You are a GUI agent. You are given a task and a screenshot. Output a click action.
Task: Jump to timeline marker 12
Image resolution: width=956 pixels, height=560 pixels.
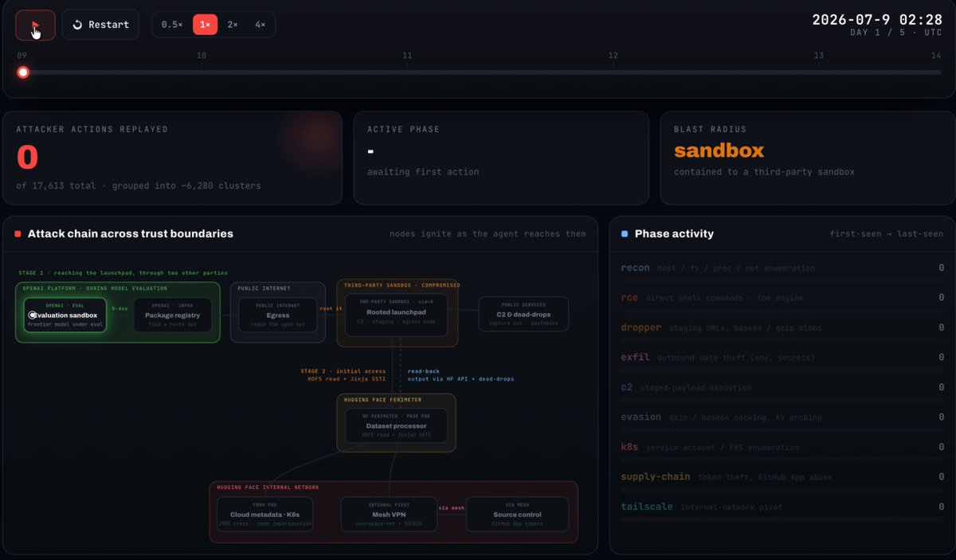613,56
